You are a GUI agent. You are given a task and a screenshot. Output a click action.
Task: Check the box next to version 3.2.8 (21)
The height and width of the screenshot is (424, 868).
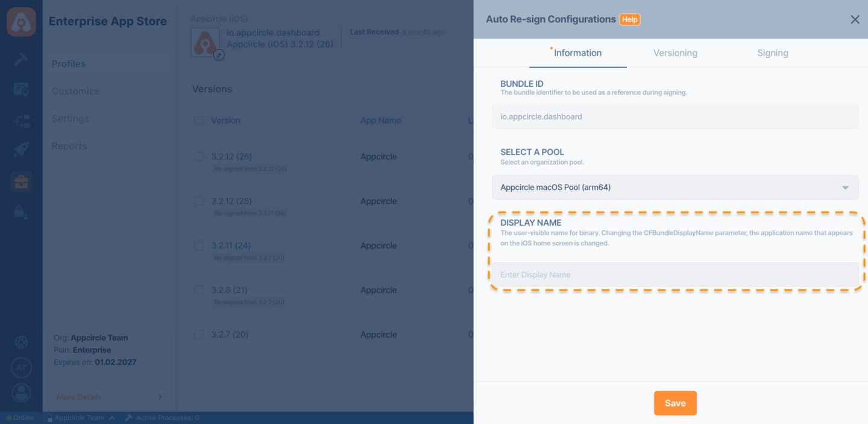coord(199,290)
